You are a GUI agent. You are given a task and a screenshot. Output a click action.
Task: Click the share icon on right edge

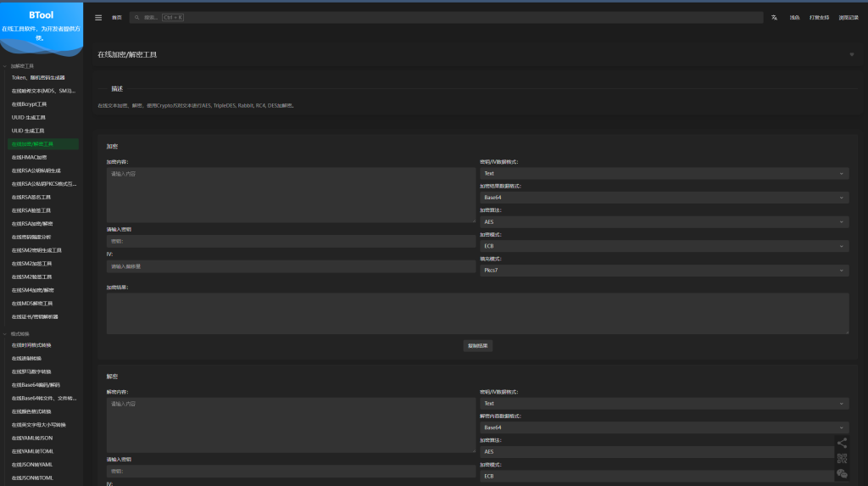(x=842, y=443)
